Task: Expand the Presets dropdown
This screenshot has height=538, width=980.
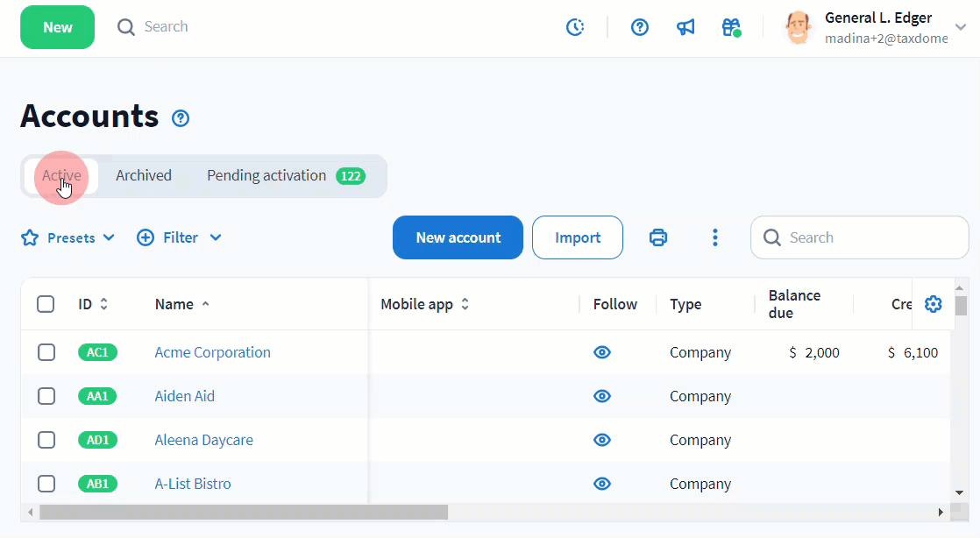Action: click(68, 237)
